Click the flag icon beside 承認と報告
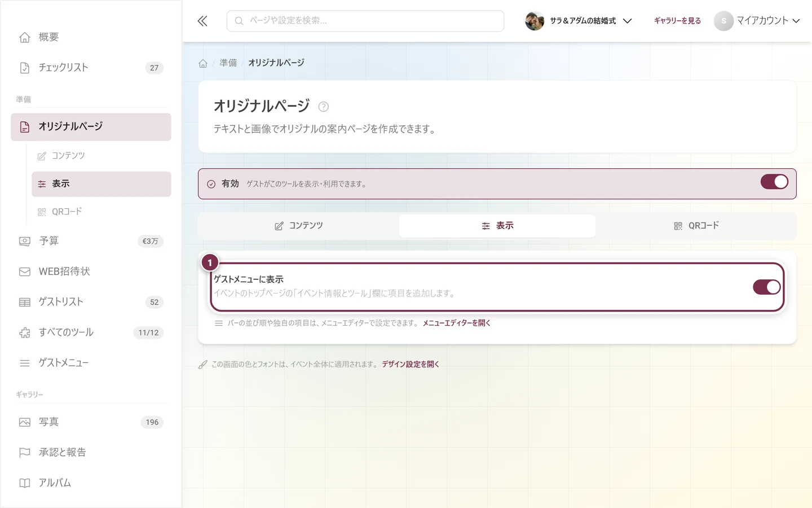Screen dimensions: 812x508 click(25, 453)
